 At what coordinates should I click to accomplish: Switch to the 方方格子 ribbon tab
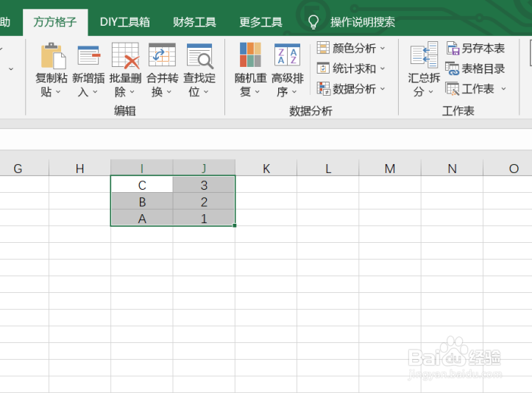55,22
